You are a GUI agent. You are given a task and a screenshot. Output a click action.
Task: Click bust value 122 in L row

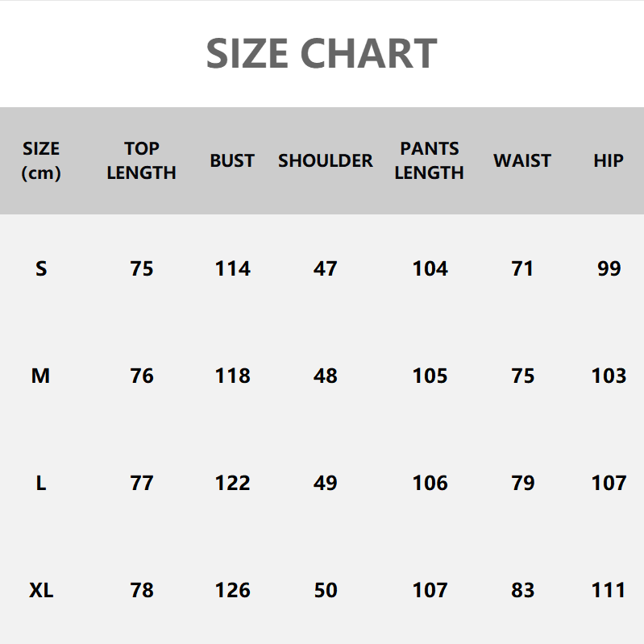click(232, 483)
